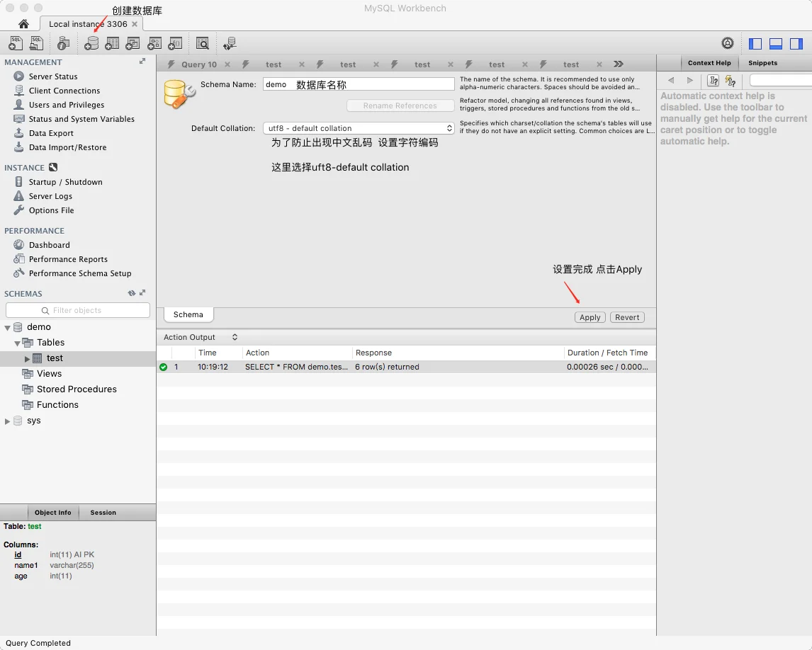Screen dimensions: 812x650
Task: Focus the Filter objects search box
Action: coord(78,310)
